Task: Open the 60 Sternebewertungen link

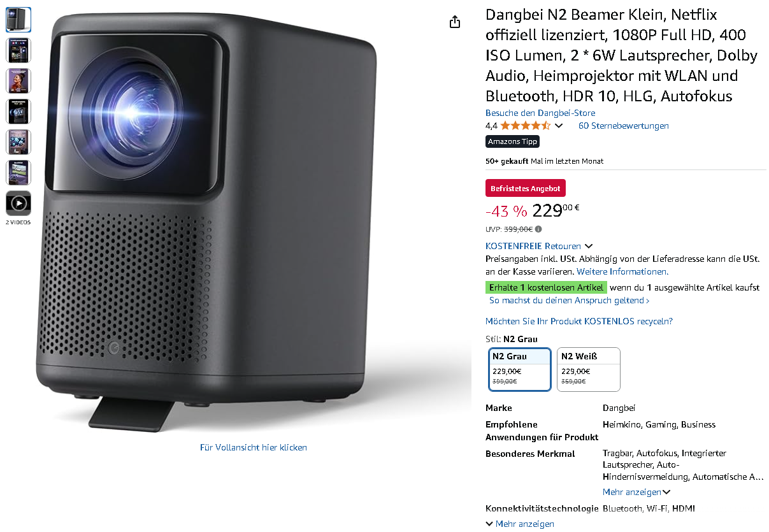Action: tap(624, 126)
